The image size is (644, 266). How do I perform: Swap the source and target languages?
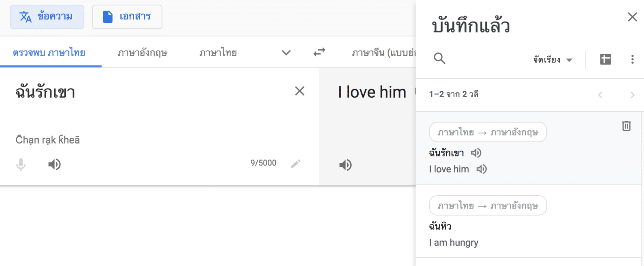point(319,52)
